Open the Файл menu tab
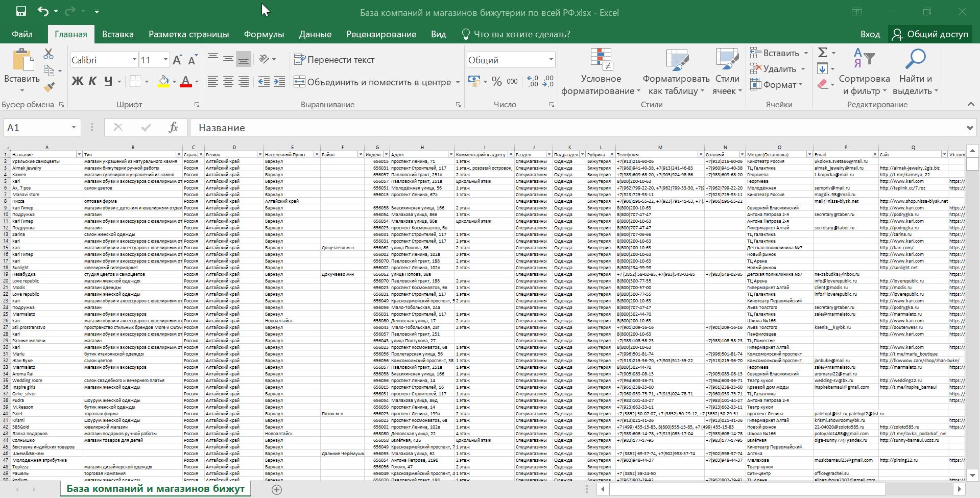Screen dimensions: 980x498 pos(22,34)
